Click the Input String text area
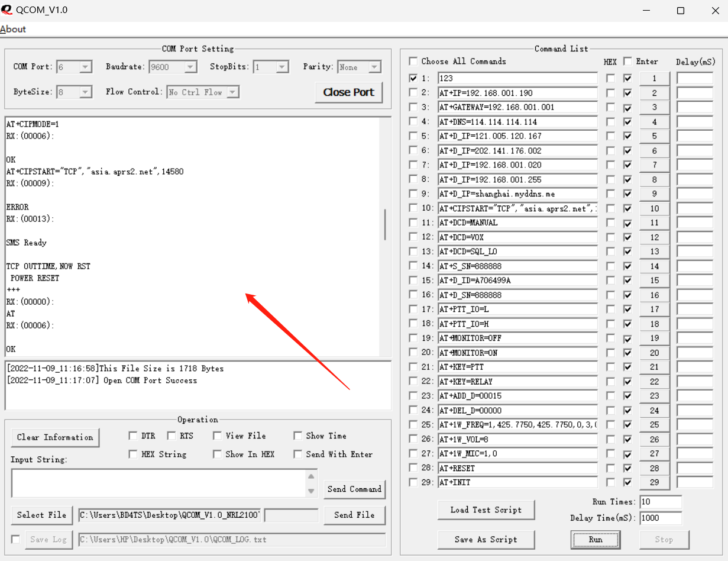This screenshot has height=561, width=728. (158, 483)
